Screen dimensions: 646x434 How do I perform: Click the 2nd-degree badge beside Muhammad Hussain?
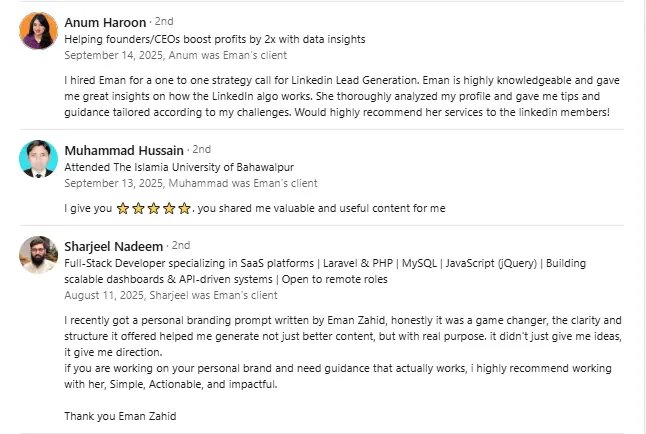click(x=202, y=150)
